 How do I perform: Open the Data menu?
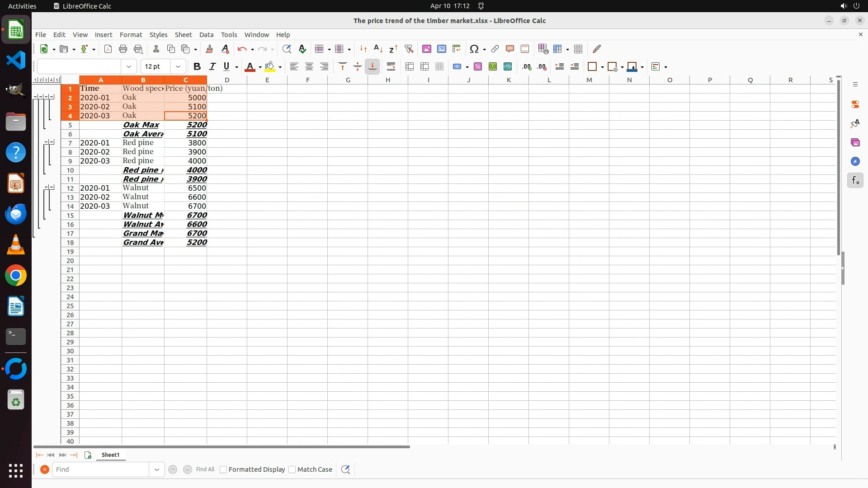206,35
